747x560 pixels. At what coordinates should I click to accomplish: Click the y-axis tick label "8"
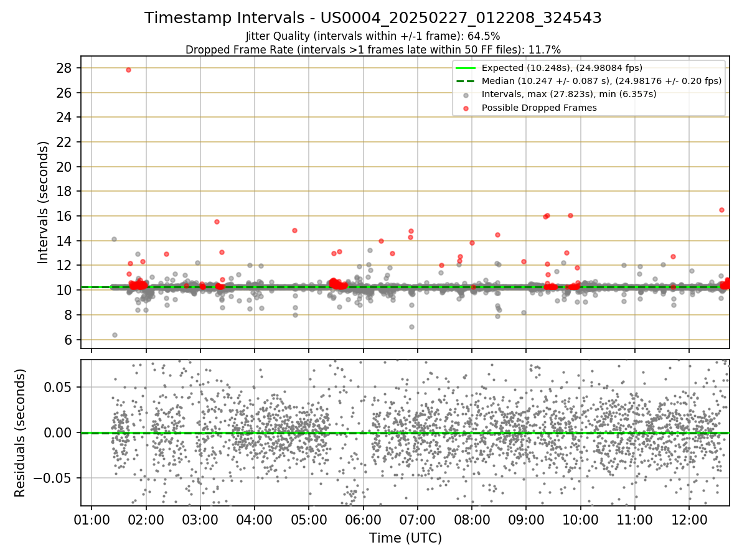pos(69,315)
